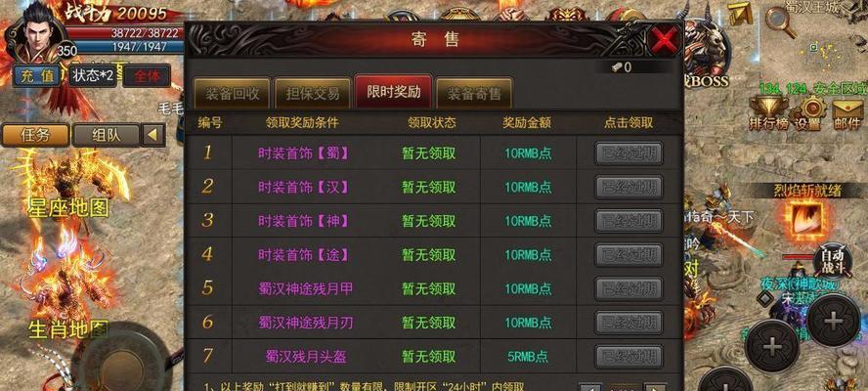Viewport: 868px width, 391px height.
Task: Open the 设置 gear icon
Action: (811, 112)
